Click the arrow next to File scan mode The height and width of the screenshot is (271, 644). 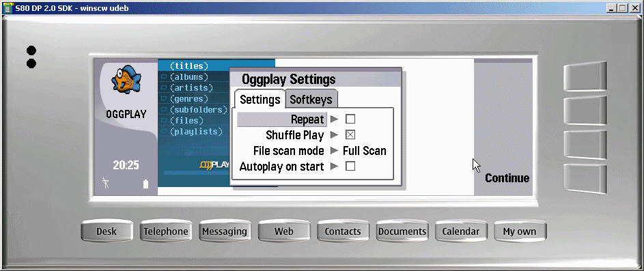pos(335,151)
